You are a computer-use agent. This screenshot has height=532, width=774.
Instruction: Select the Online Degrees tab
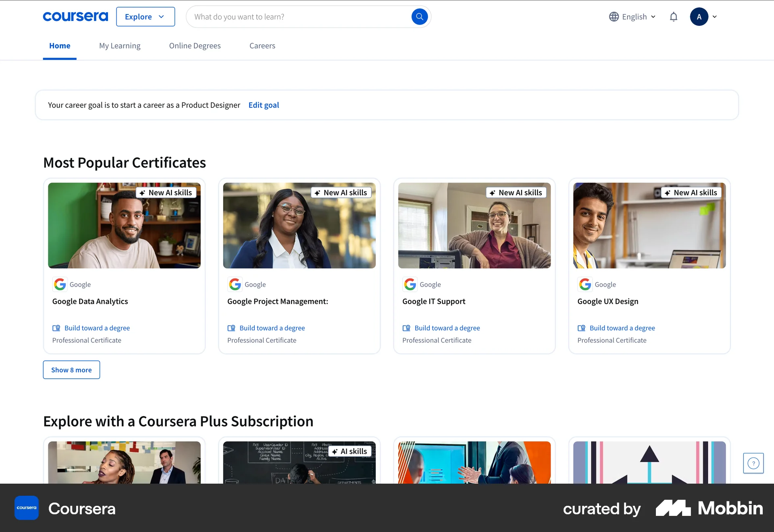(x=195, y=46)
